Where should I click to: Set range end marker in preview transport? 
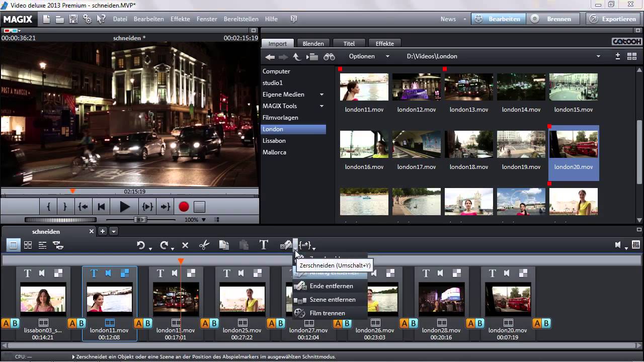click(x=64, y=207)
